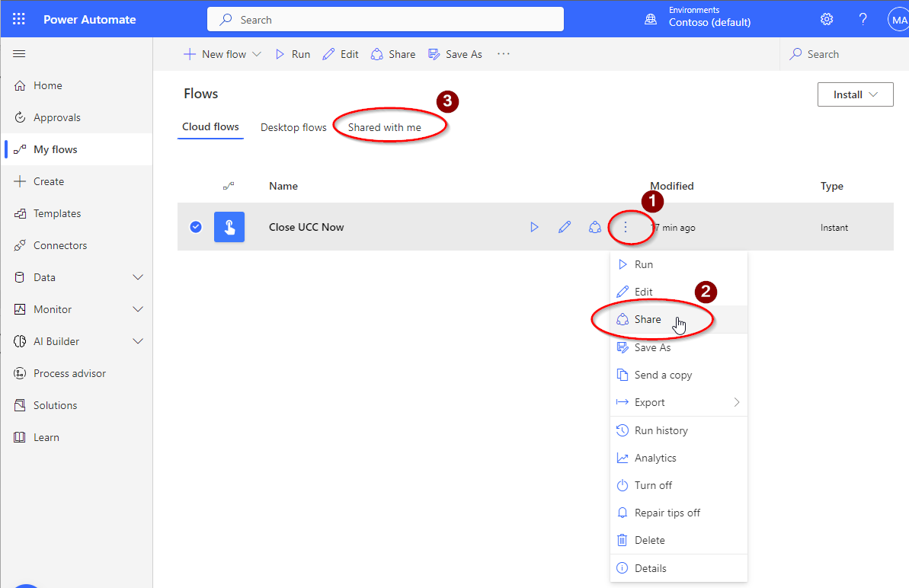Click Edit in the command bar

coord(341,54)
